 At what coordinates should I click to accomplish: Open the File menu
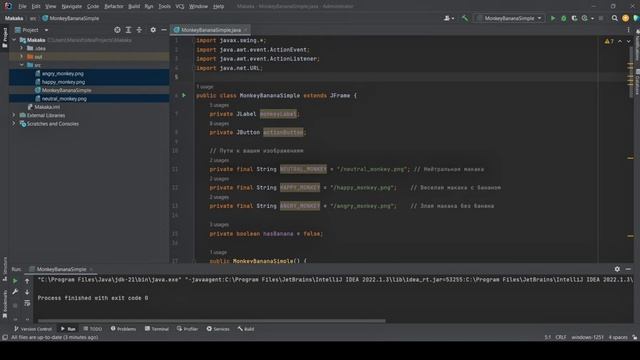22,6
